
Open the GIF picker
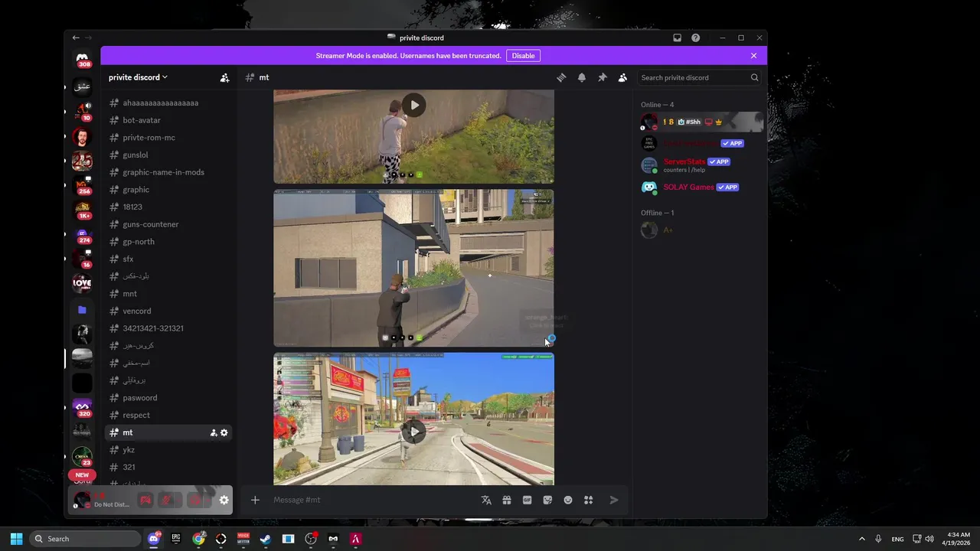(527, 500)
